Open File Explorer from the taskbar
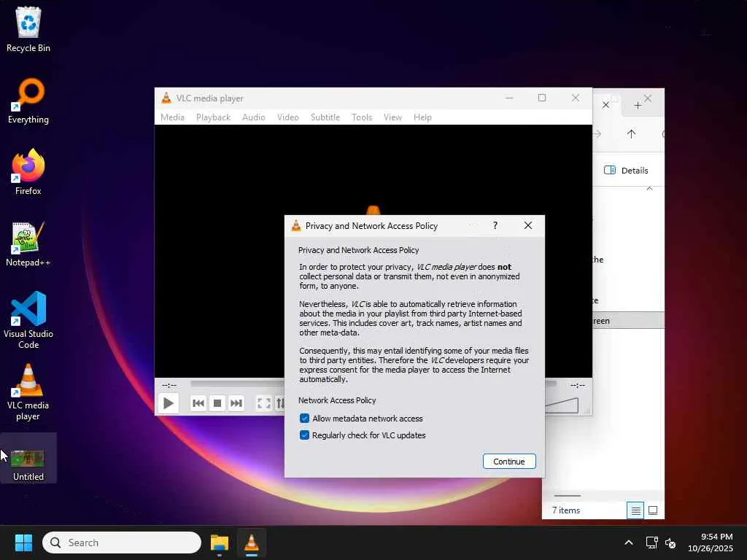The width and height of the screenshot is (747, 560). point(220,542)
